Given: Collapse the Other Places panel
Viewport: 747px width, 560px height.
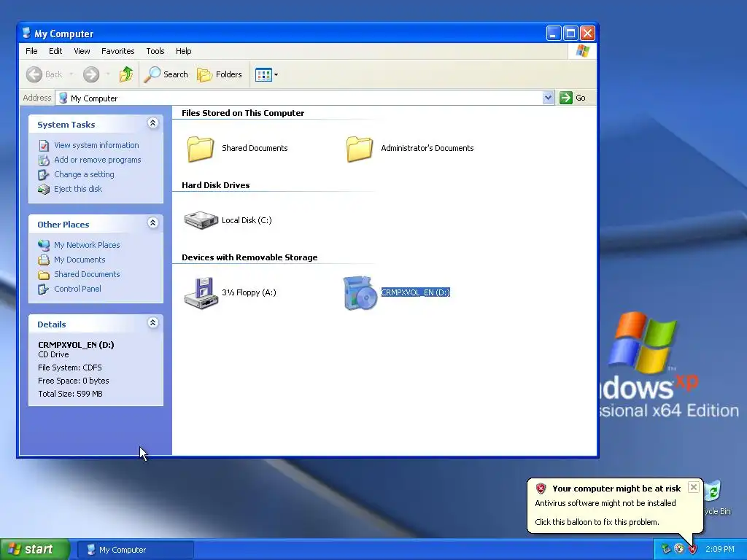Looking at the screenshot, I should [x=152, y=223].
